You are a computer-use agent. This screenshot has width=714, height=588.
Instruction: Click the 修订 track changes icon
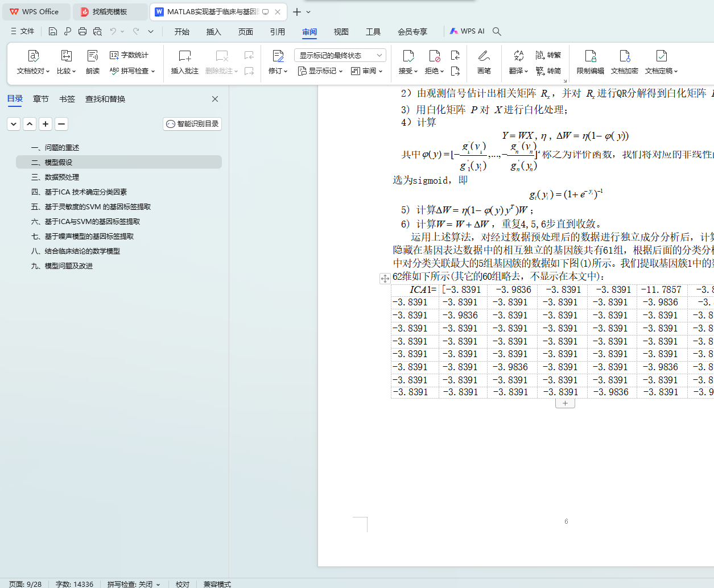tap(278, 56)
